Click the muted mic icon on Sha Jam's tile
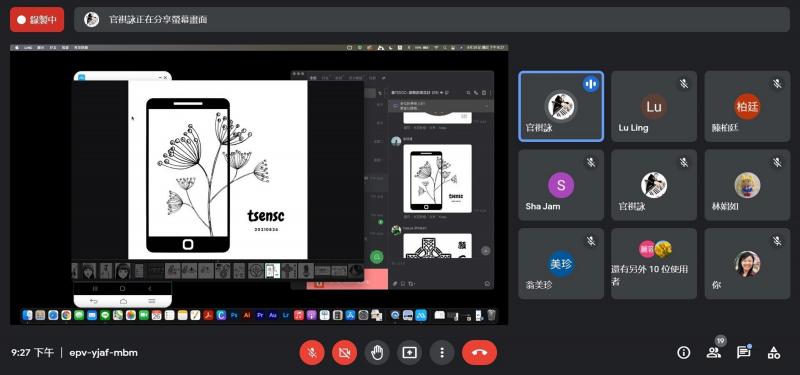800x375 pixels. 591,162
